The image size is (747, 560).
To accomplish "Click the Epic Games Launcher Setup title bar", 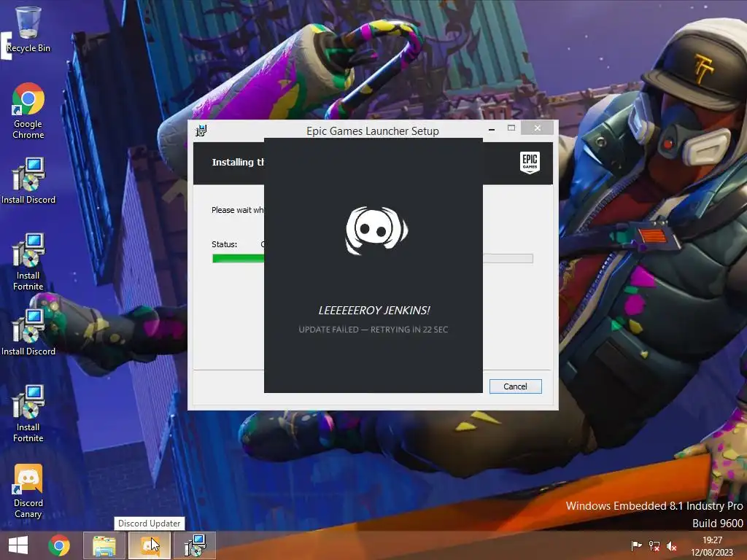I will click(x=373, y=131).
